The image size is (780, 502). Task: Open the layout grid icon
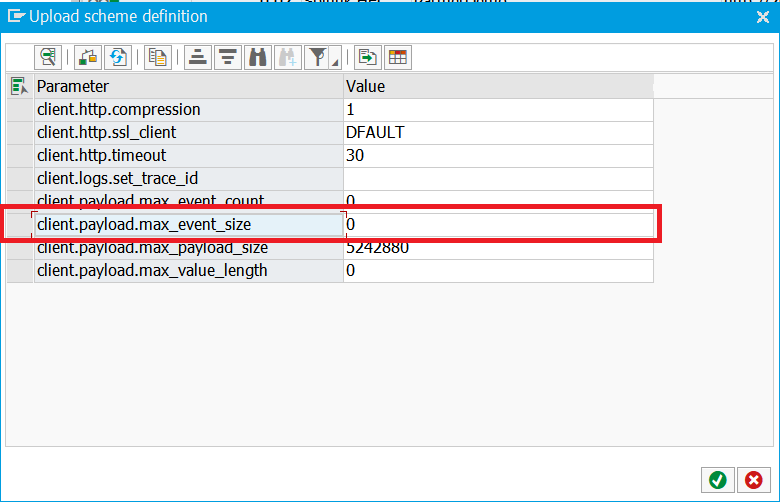[397, 57]
